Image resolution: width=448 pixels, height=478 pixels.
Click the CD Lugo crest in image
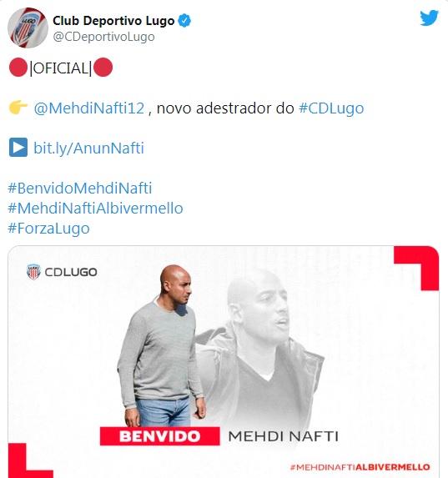pyautogui.click(x=33, y=272)
